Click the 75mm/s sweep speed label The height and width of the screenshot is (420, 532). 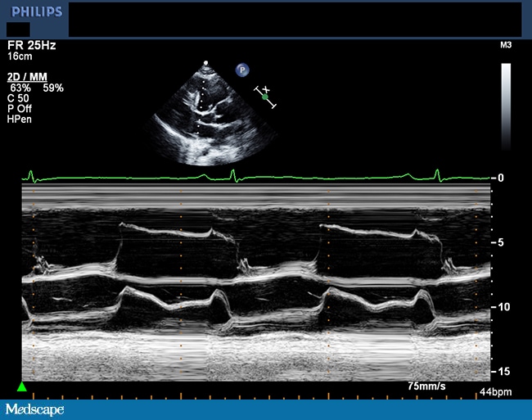pos(428,385)
